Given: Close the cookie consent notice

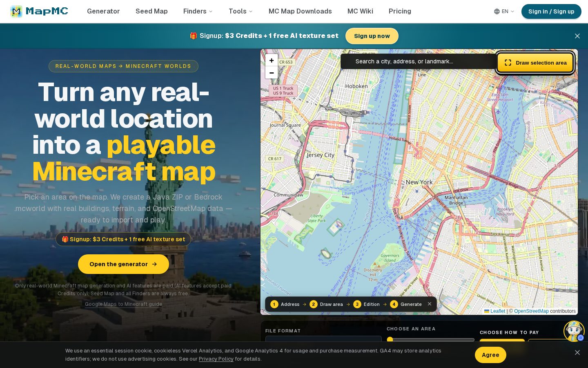Looking at the screenshot, I should [x=577, y=352].
